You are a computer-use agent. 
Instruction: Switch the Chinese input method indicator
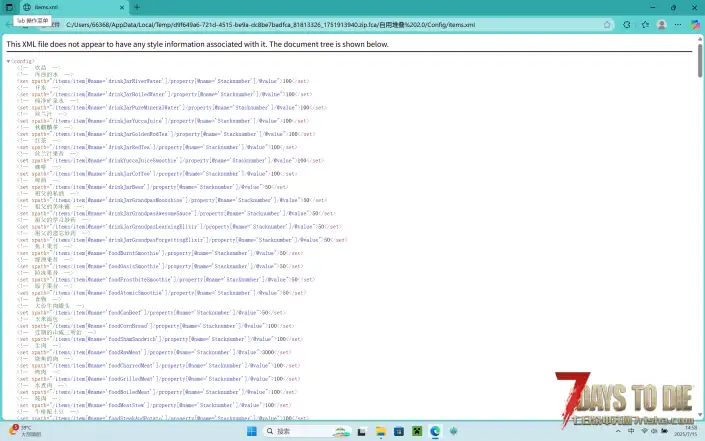[631, 431]
